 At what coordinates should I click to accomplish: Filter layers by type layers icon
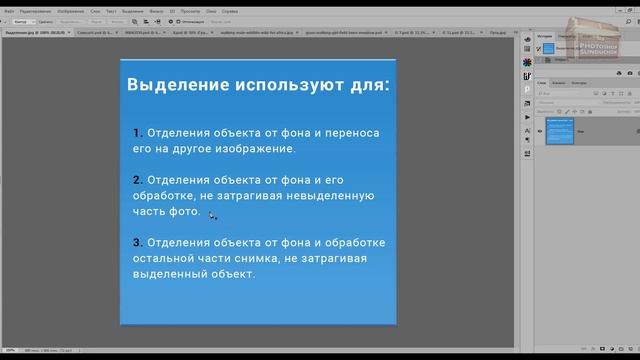613,93
